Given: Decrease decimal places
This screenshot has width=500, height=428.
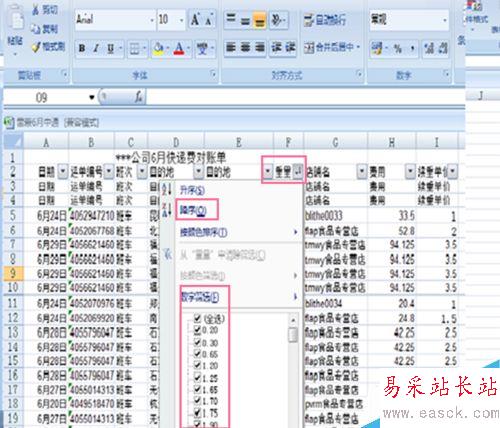Looking at the screenshot, I should pyautogui.click(x=443, y=49).
